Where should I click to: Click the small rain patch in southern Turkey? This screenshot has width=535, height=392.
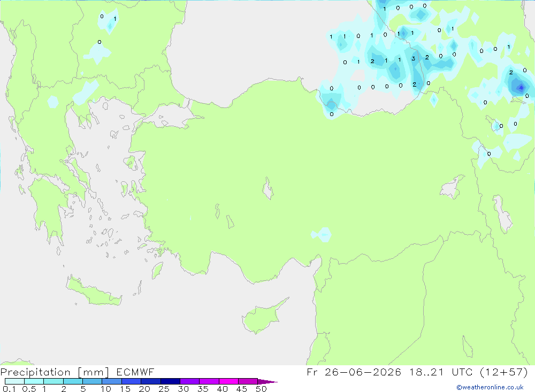[x=322, y=235]
